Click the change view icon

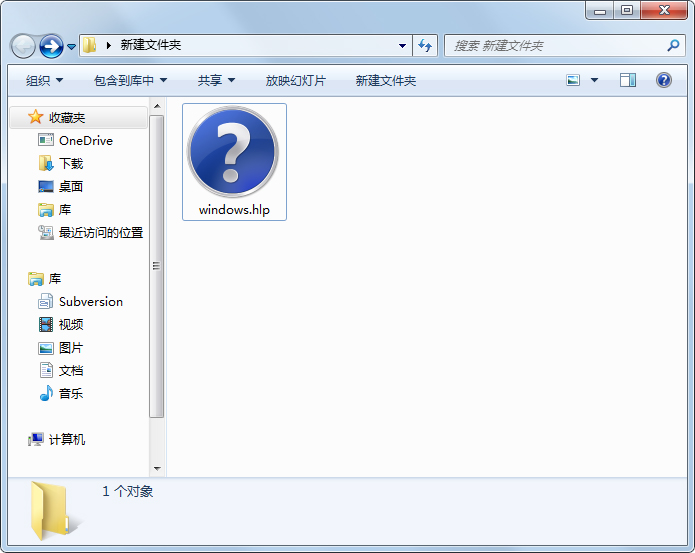(x=573, y=80)
